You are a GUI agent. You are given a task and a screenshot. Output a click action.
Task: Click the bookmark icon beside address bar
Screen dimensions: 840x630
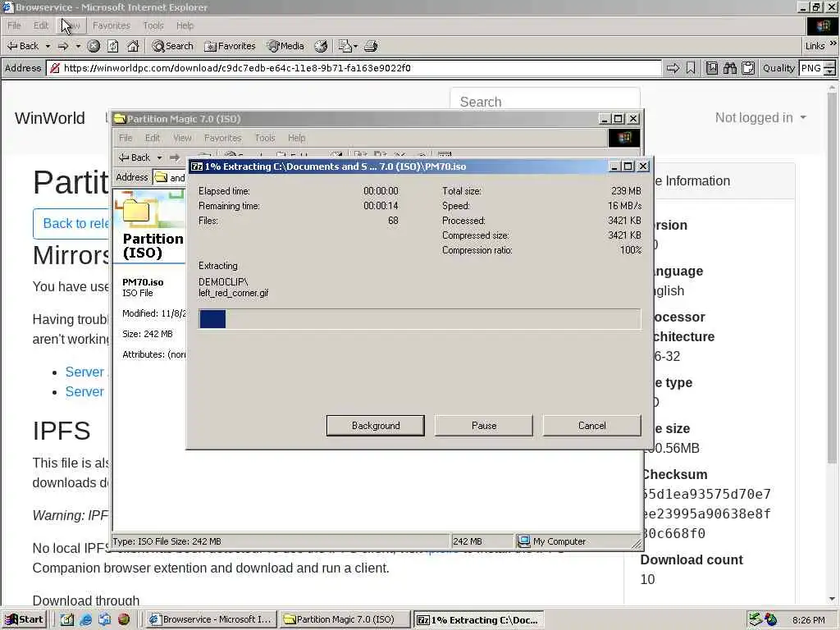[x=691, y=68]
